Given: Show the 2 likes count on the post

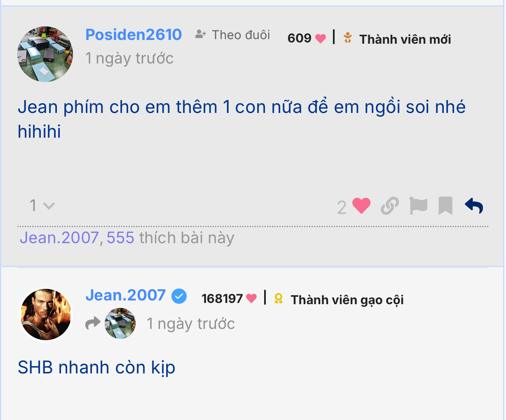Looking at the screenshot, I should (342, 207).
